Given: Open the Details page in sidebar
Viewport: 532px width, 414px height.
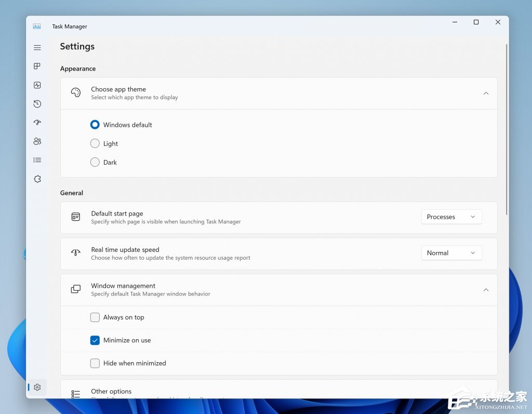Looking at the screenshot, I should pyautogui.click(x=37, y=160).
